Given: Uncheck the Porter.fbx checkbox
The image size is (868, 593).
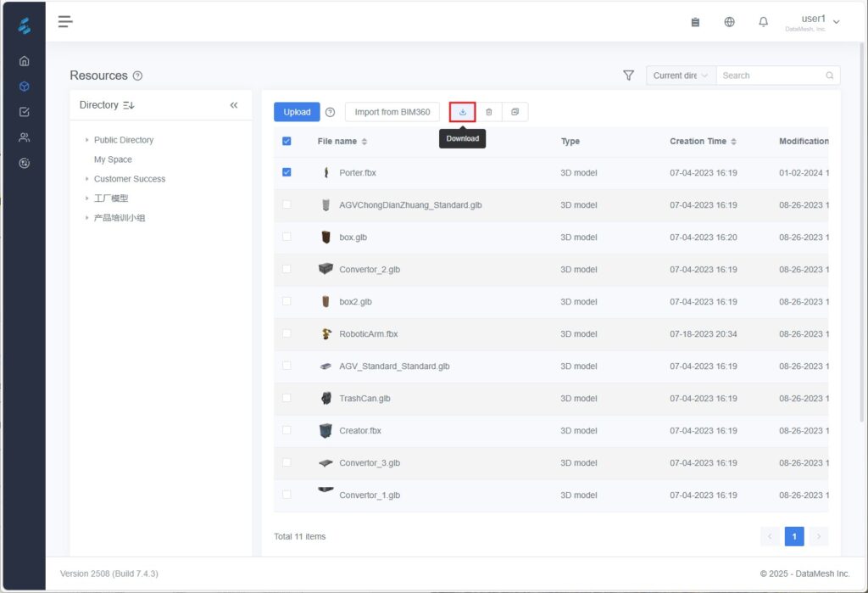Looking at the screenshot, I should (287, 172).
